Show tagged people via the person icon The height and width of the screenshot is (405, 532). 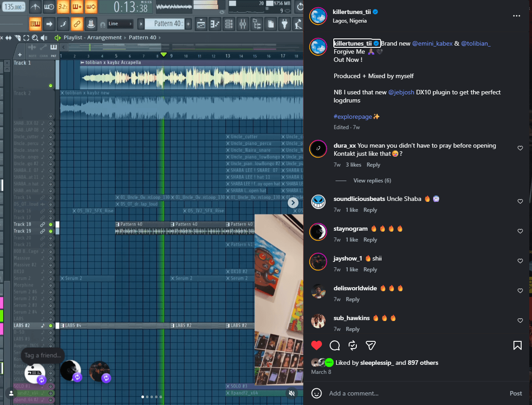click(11, 393)
